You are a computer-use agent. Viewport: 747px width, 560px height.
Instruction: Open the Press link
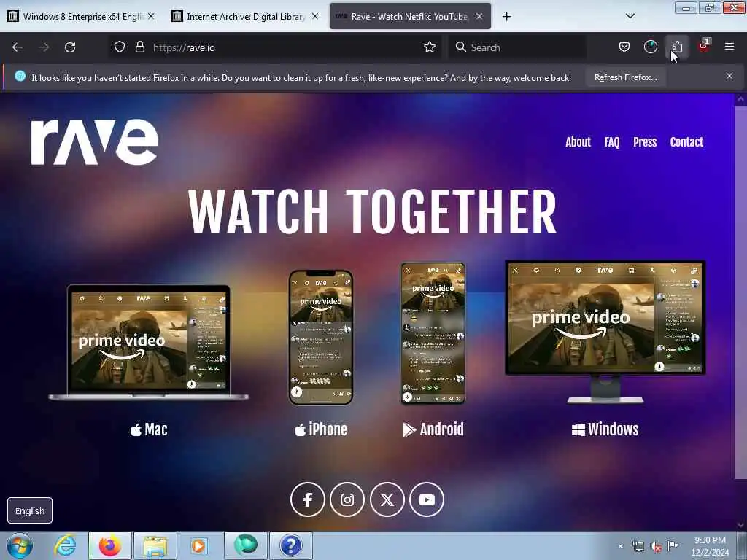[645, 142]
